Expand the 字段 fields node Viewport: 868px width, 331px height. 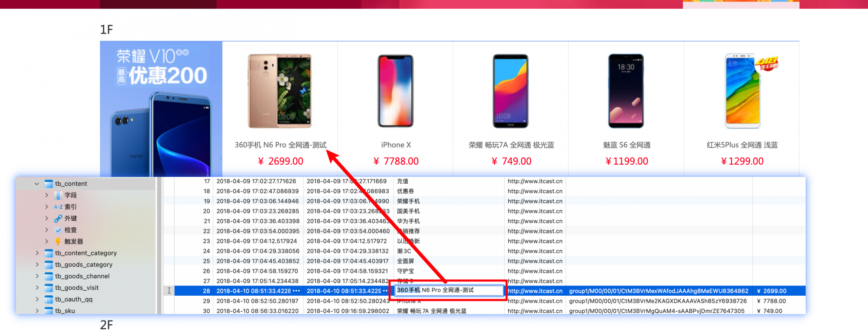click(47, 195)
